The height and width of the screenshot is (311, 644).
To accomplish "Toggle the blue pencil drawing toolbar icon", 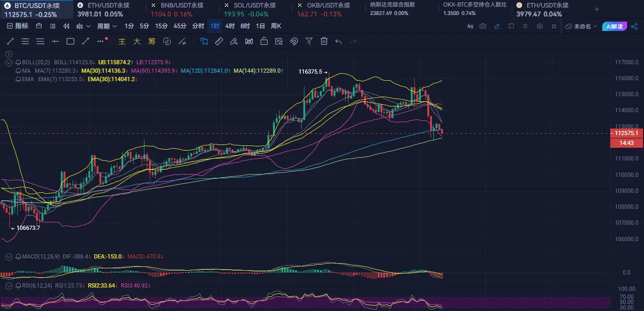I will tap(497, 26).
